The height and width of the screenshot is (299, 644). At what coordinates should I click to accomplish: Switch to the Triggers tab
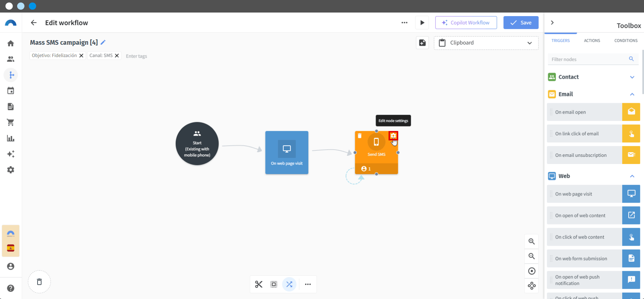coord(561,40)
